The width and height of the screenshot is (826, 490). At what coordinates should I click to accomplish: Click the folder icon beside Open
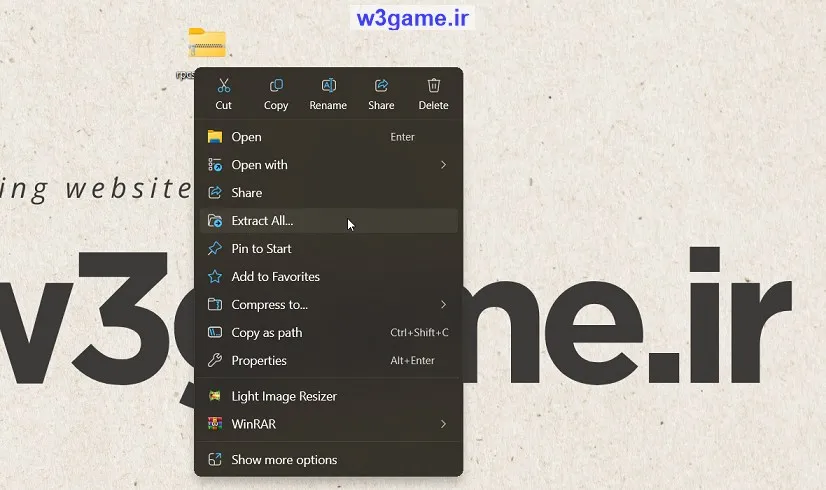(215, 137)
